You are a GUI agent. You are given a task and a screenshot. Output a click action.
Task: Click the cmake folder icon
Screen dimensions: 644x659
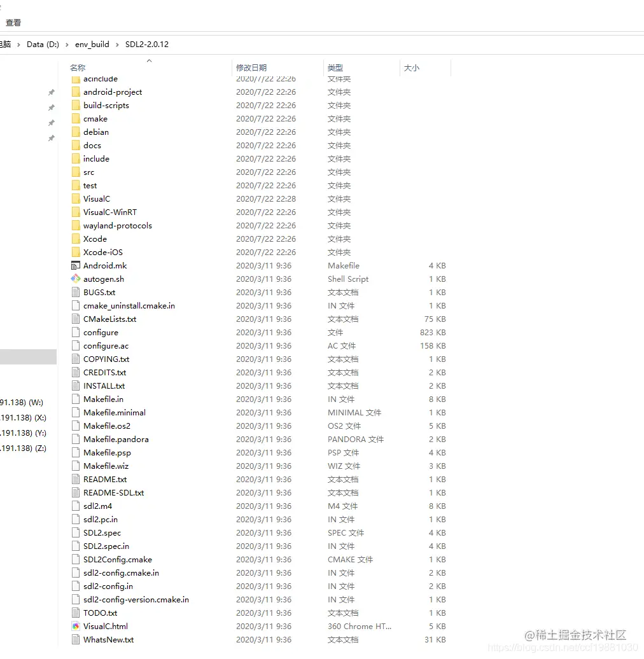coord(76,119)
